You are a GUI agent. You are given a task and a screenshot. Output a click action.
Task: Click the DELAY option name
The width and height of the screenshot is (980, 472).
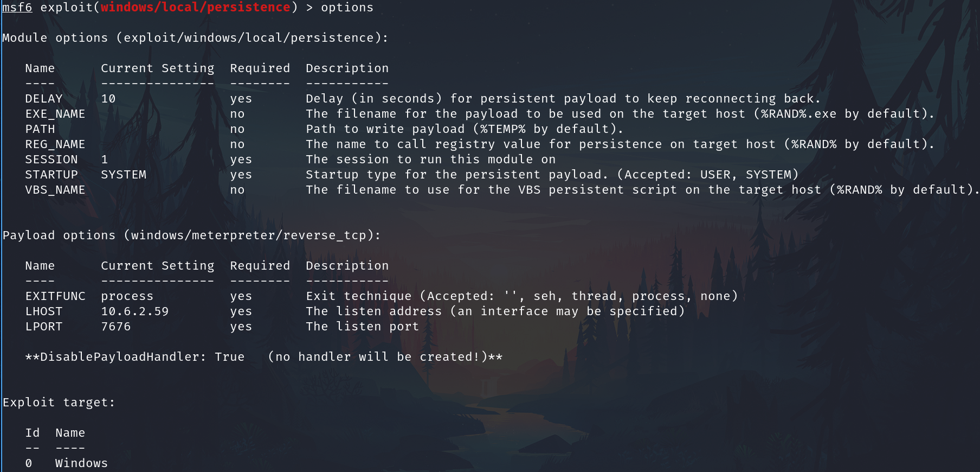tap(44, 99)
